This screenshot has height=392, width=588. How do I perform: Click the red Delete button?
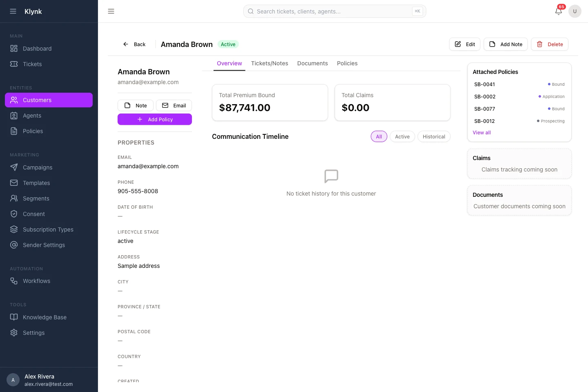coord(550,44)
